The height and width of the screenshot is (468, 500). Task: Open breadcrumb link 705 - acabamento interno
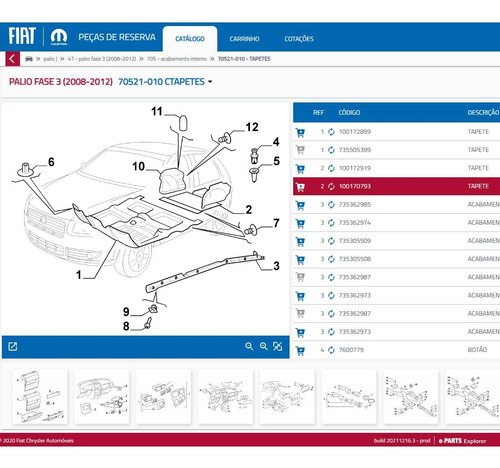[177, 59]
